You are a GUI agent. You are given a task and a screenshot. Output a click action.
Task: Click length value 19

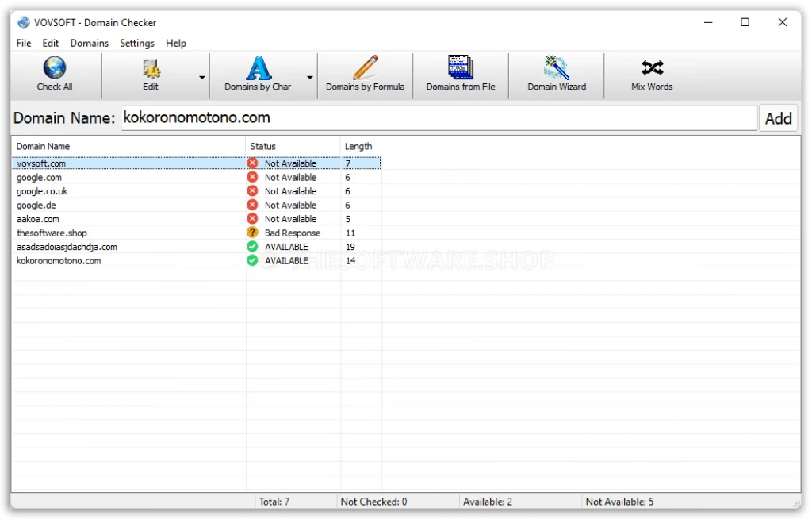tap(350, 248)
